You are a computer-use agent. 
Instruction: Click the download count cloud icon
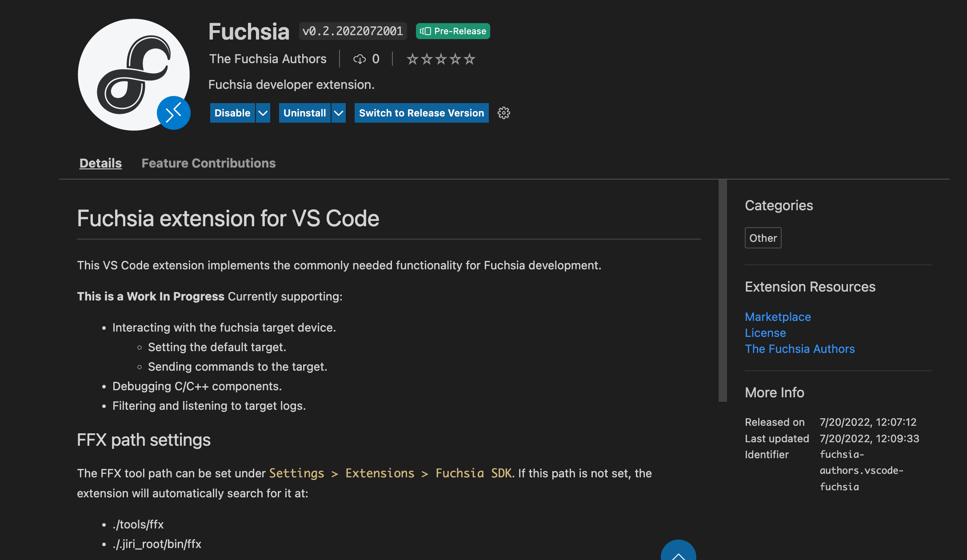(x=360, y=59)
